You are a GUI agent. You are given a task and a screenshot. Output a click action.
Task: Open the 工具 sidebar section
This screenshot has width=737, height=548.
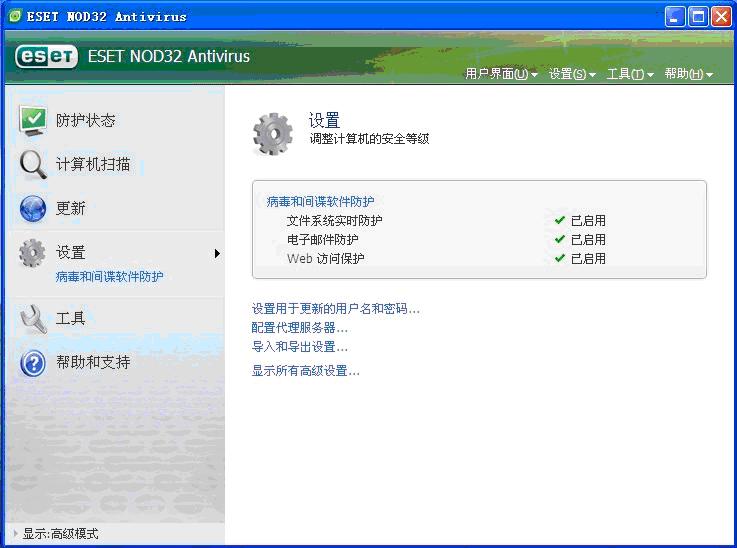tap(71, 319)
